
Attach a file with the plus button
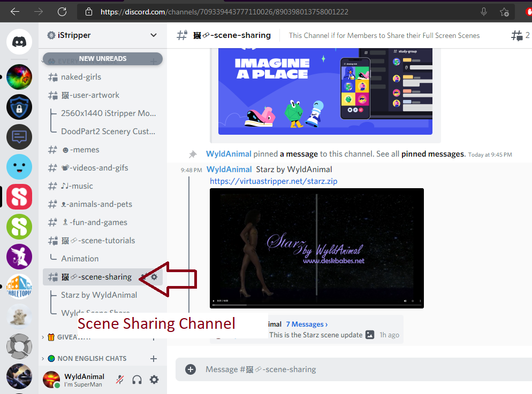point(191,369)
